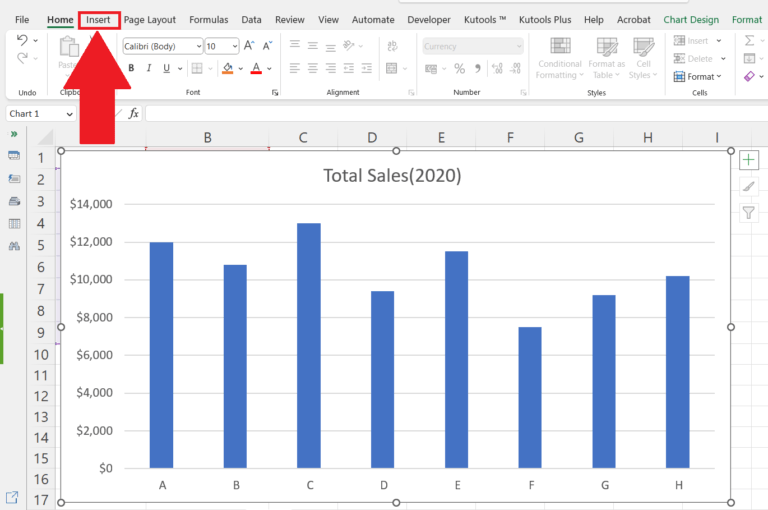The width and height of the screenshot is (768, 510).
Task: Open the Insert ribbon tab
Action: tap(98, 20)
